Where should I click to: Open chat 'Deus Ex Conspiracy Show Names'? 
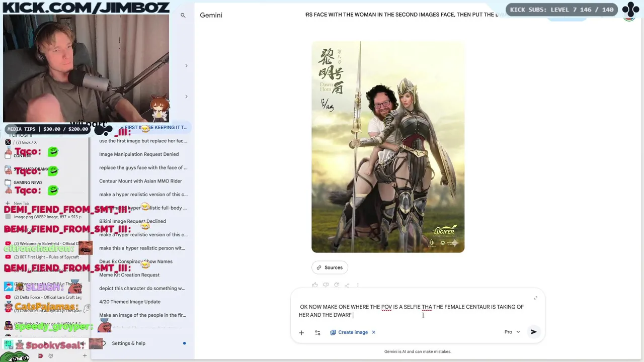(136, 261)
